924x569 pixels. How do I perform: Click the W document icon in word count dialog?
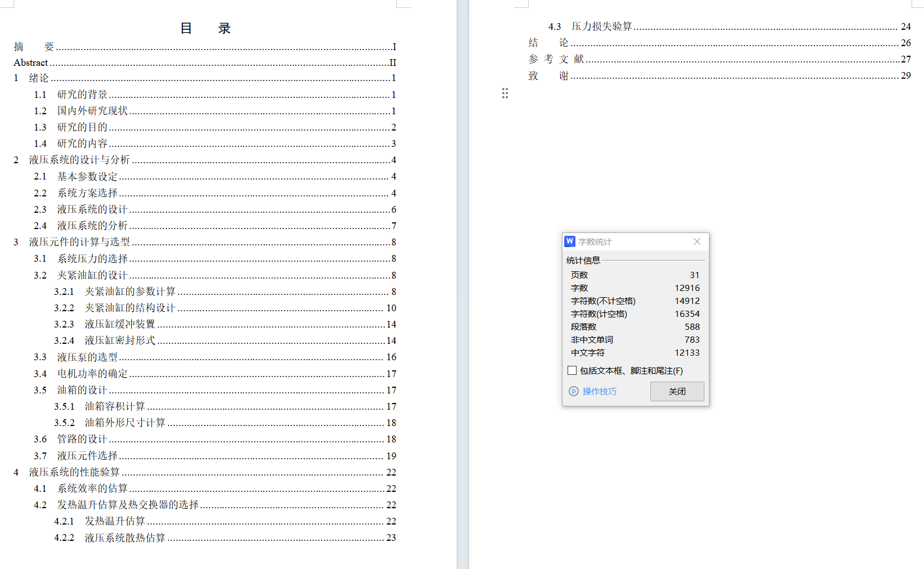569,241
